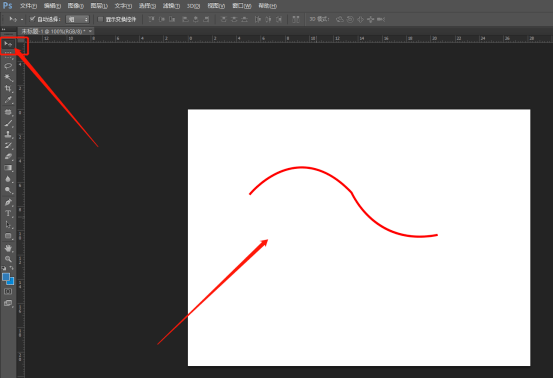Select the Pen tool
Viewport: 553px width, 379px height.
[x=8, y=202]
